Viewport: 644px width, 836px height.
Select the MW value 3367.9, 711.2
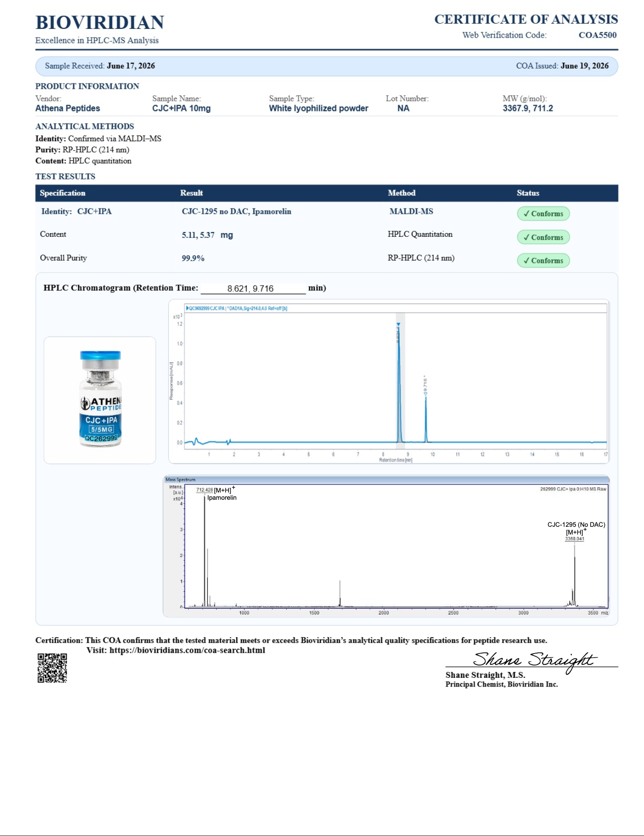coord(528,109)
